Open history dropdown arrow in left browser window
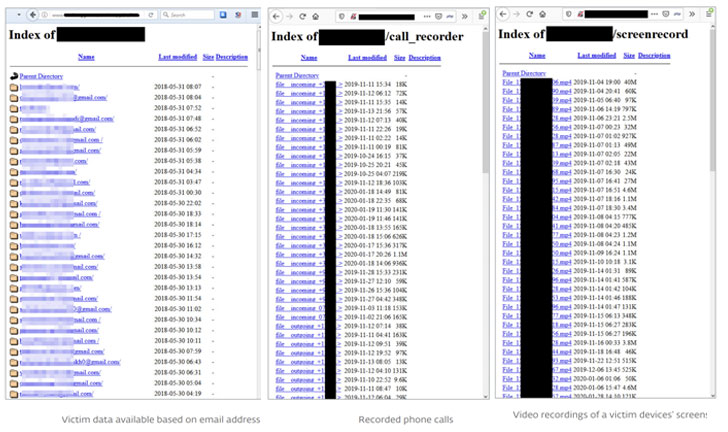This screenshot has height=432, width=728. click(x=19, y=15)
